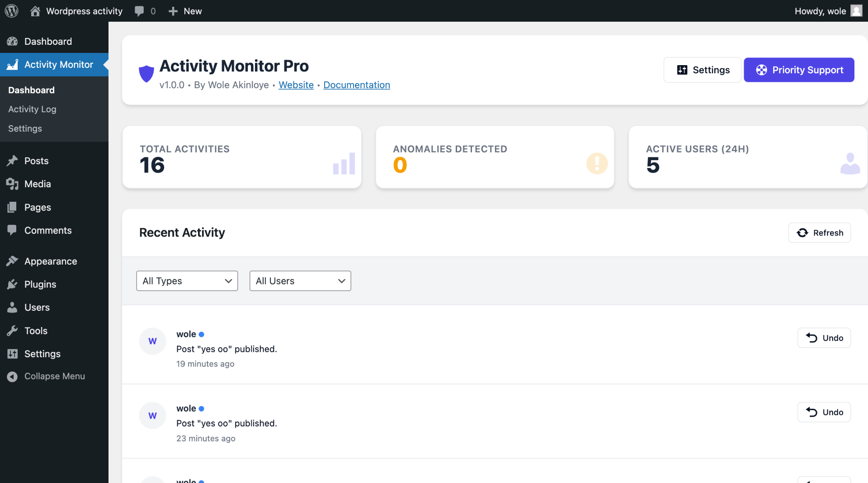Click the Anomalies Detected count 0
The image size is (868, 483).
[x=400, y=165]
